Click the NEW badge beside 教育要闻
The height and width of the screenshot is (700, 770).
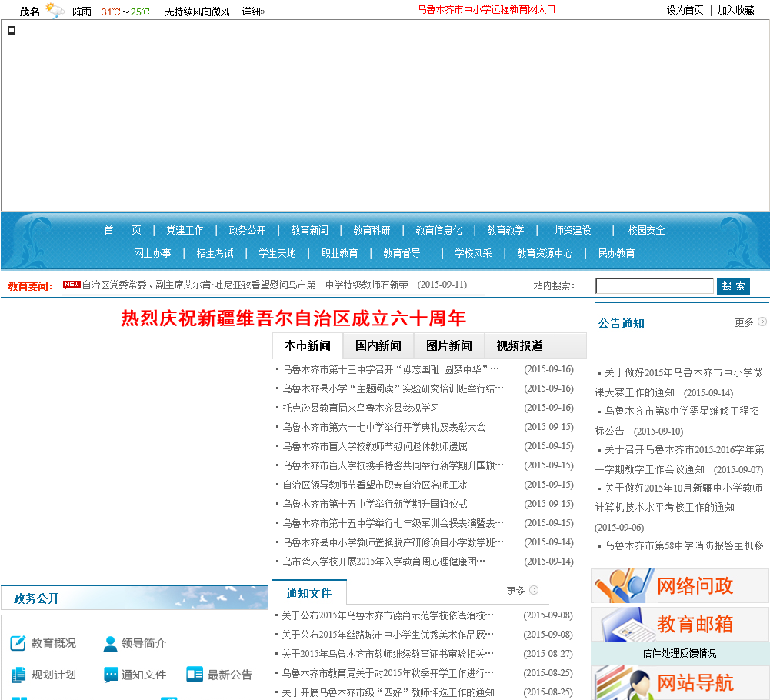[x=72, y=285]
